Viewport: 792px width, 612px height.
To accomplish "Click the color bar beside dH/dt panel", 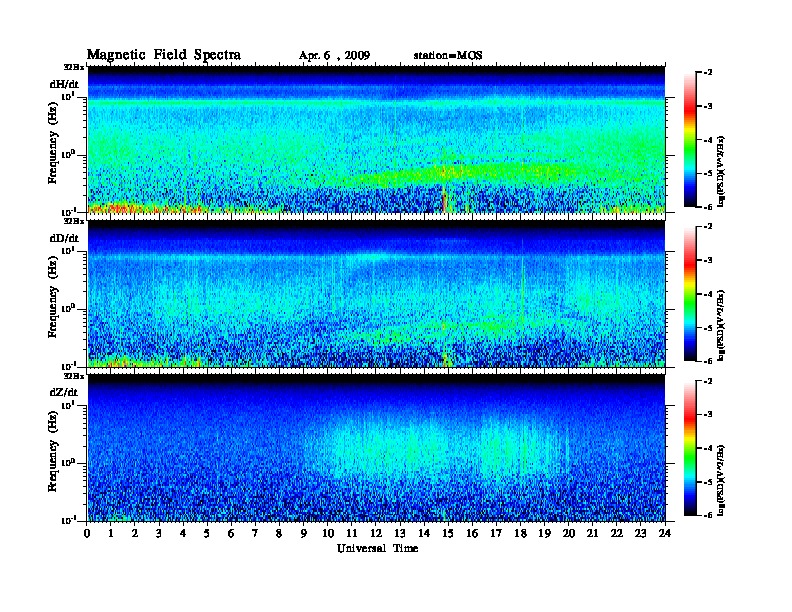I will (x=690, y=139).
